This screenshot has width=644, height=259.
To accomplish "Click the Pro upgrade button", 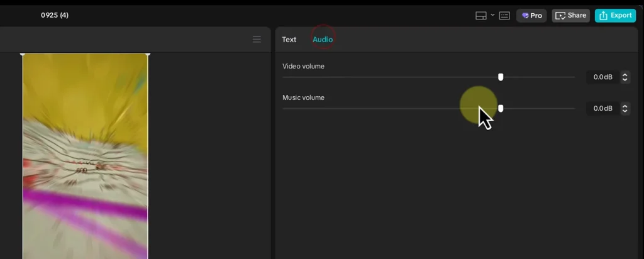I will pyautogui.click(x=532, y=16).
